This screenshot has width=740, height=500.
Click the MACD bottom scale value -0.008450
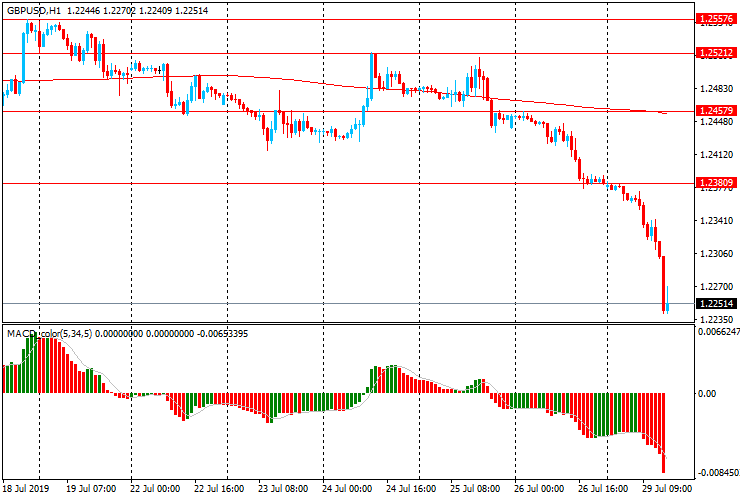719,473
